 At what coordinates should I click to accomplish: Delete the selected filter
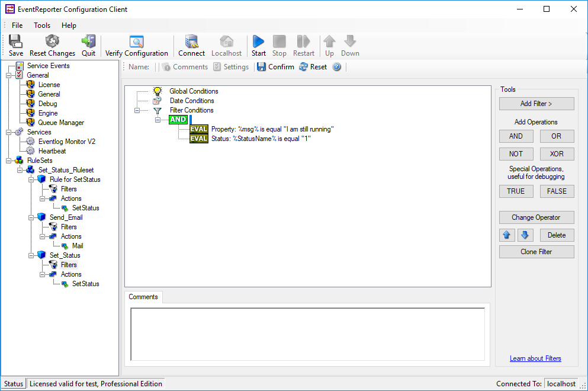pos(557,235)
